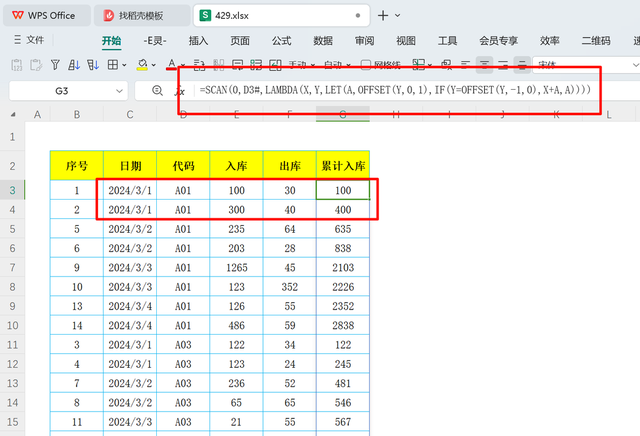
Task: Toggle the 网格线 gridlines checkbox
Action: (x=366, y=65)
